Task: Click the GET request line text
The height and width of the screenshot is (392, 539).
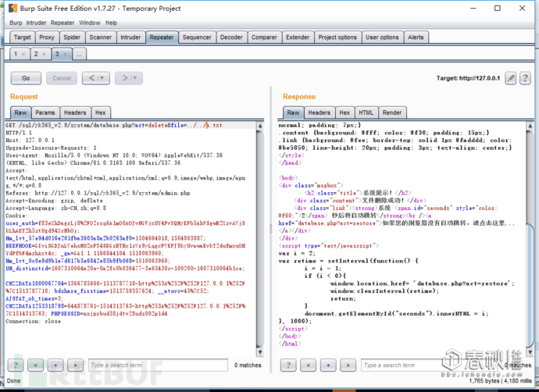Action: tap(114, 126)
